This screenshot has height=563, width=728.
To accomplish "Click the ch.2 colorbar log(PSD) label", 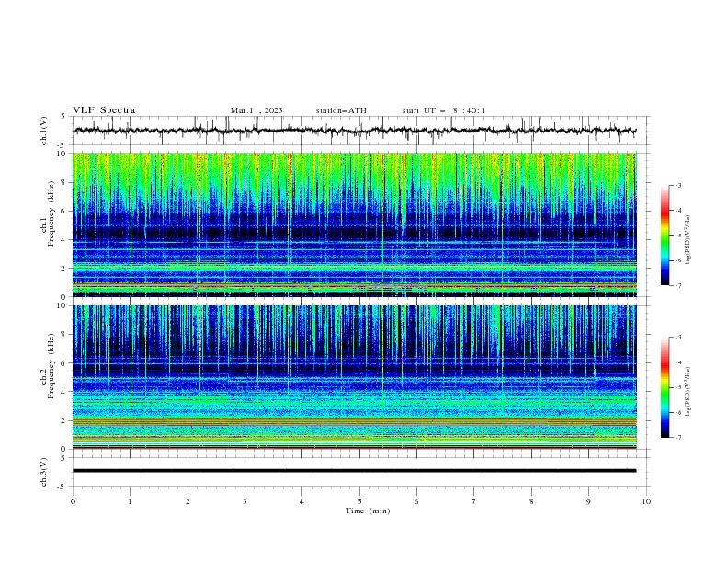I will (688, 391).
